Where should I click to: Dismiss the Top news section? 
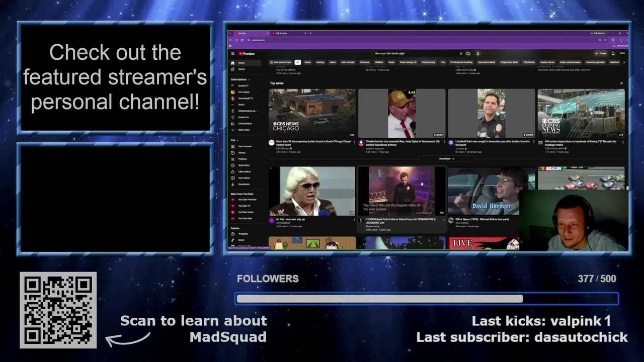pos(621,83)
